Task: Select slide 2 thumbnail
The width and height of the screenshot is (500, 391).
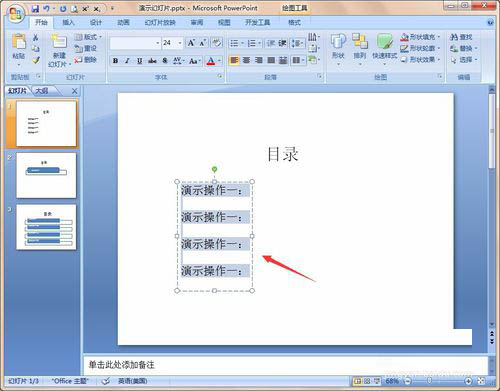Action: [x=46, y=175]
